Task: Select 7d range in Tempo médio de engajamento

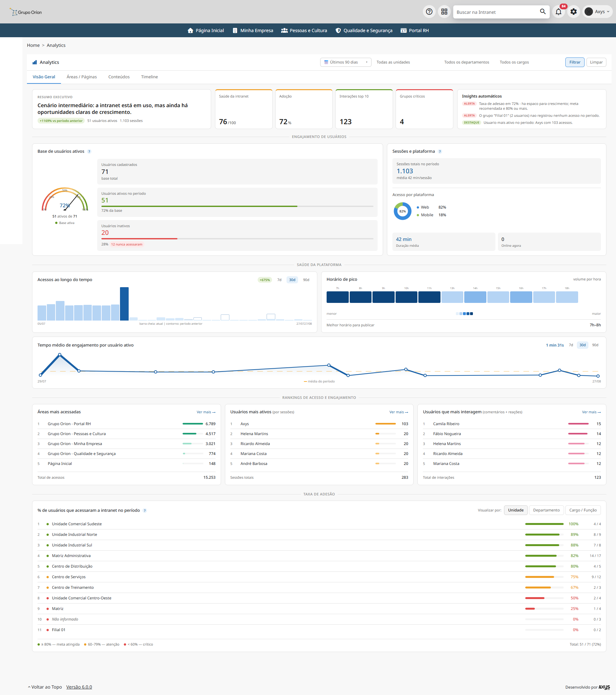Action: point(571,345)
